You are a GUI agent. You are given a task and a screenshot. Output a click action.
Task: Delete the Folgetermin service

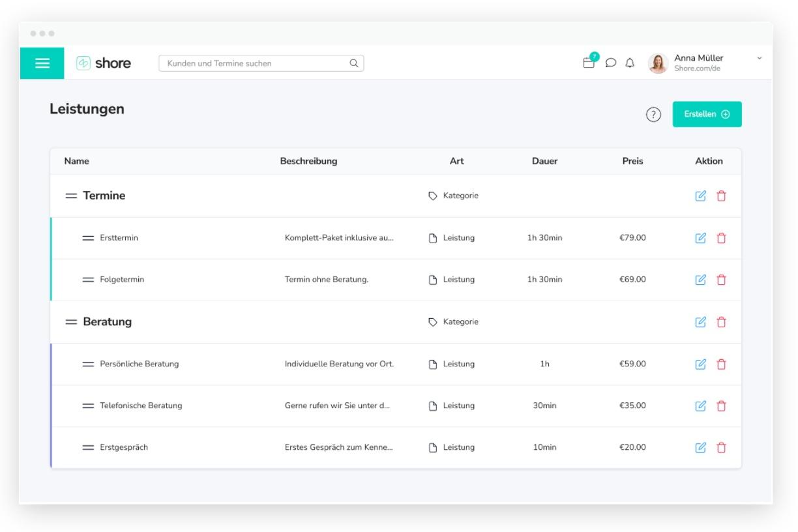tap(721, 280)
